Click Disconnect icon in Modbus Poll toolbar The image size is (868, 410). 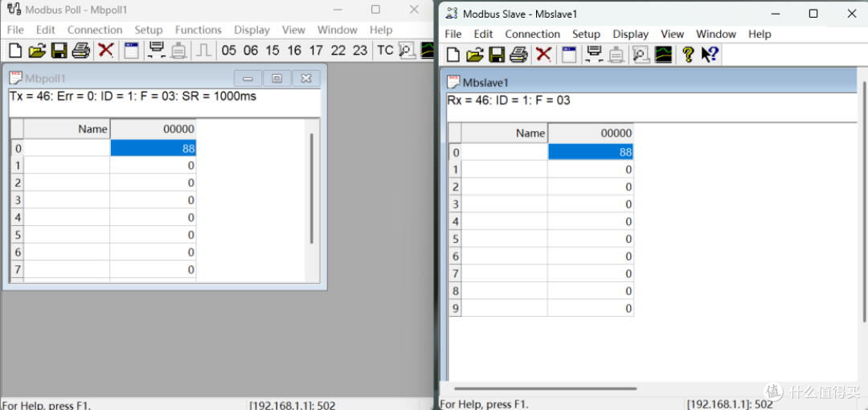click(178, 51)
